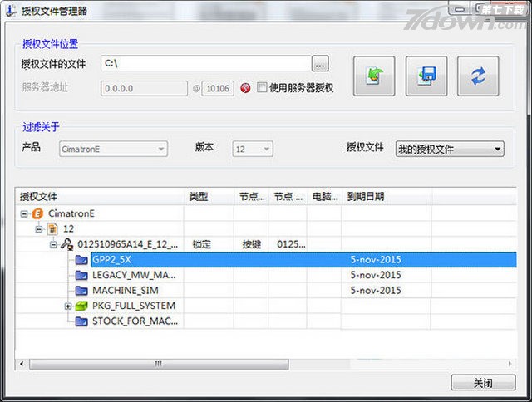The height and width of the screenshot is (402, 532).
Task: Open the CimatronE product dropdown
Action: coord(113,149)
